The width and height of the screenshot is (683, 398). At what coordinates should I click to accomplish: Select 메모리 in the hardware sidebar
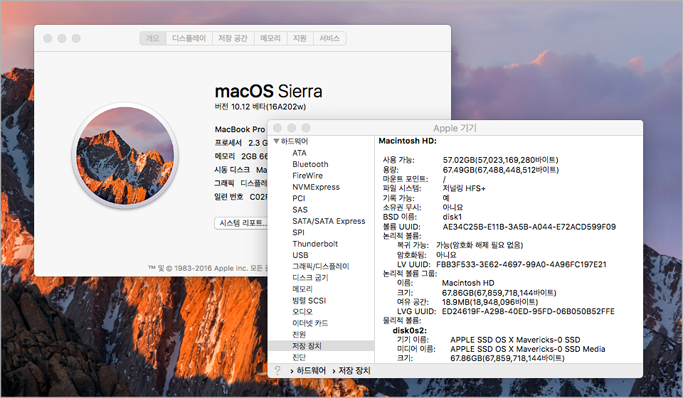pos(302,289)
